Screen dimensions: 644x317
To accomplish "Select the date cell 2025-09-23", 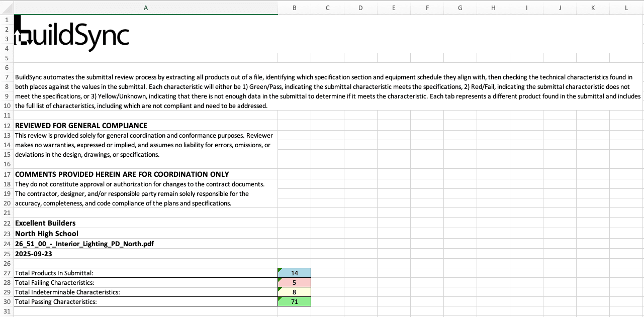I will [146, 254].
